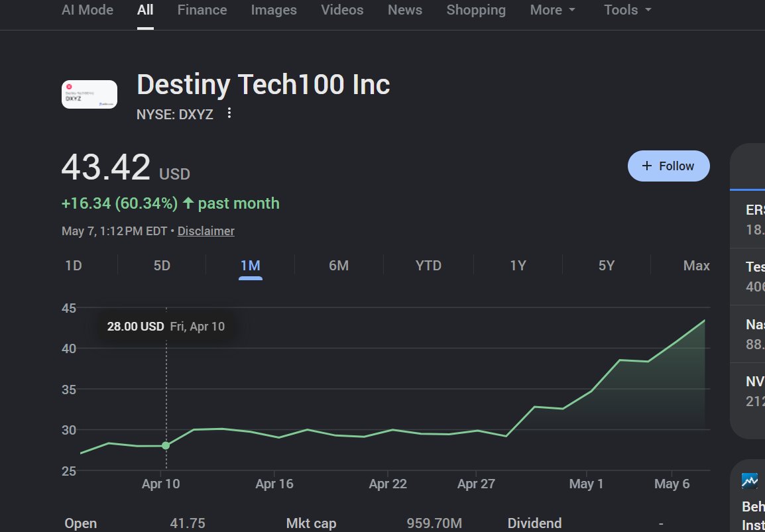Switch to AI Mode search tab
The height and width of the screenshot is (532, 765).
(88, 10)
